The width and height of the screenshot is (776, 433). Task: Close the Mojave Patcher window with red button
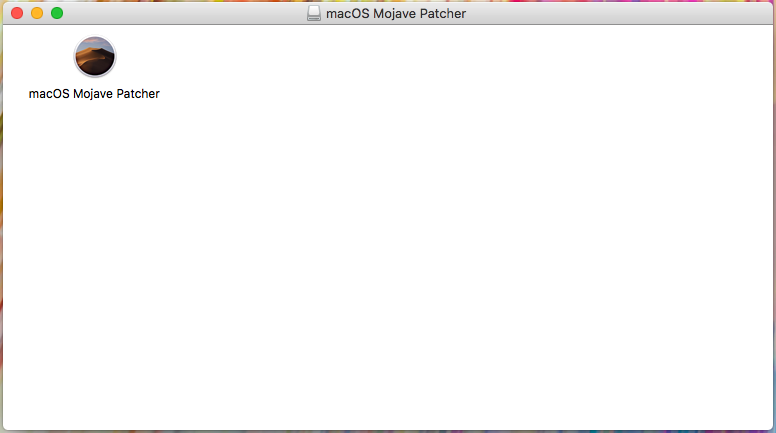coord(17,13)
